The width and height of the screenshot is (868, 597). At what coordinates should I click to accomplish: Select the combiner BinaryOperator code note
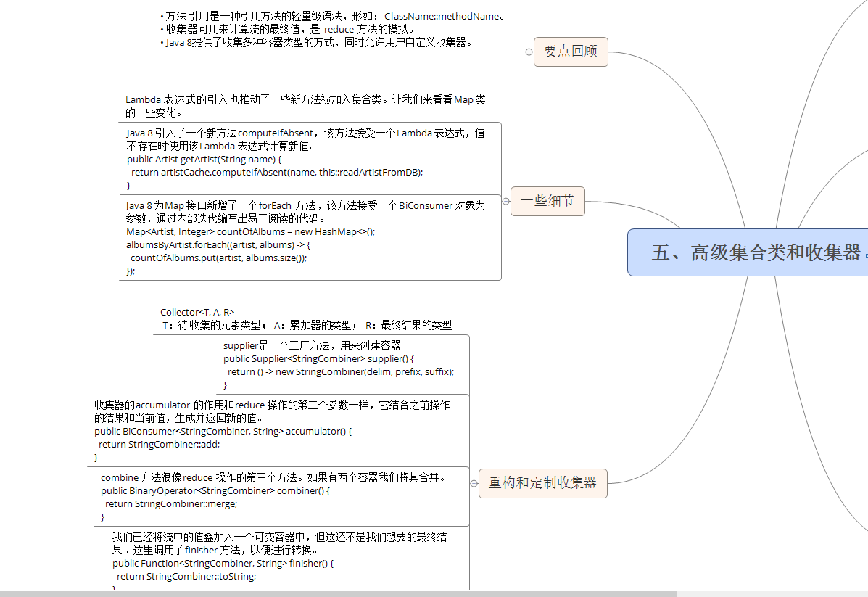[276, 497]
